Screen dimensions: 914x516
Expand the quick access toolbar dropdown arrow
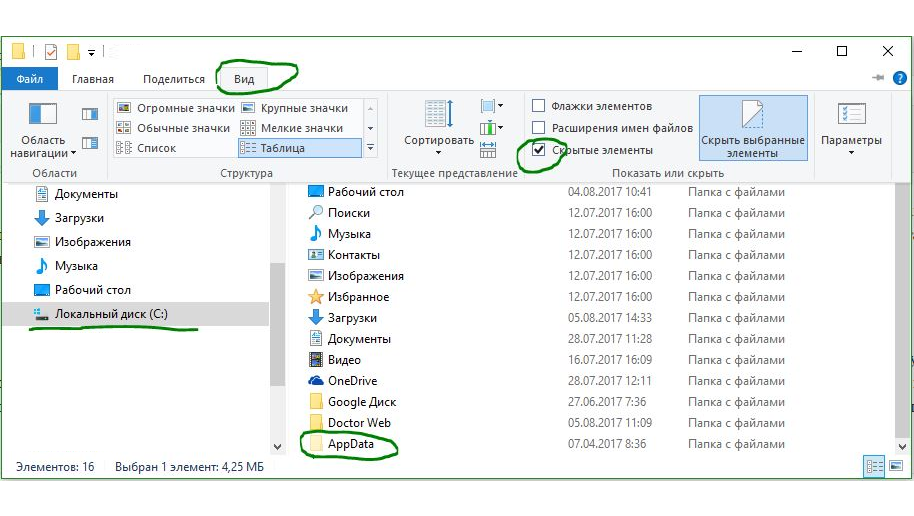click(92, 52)
